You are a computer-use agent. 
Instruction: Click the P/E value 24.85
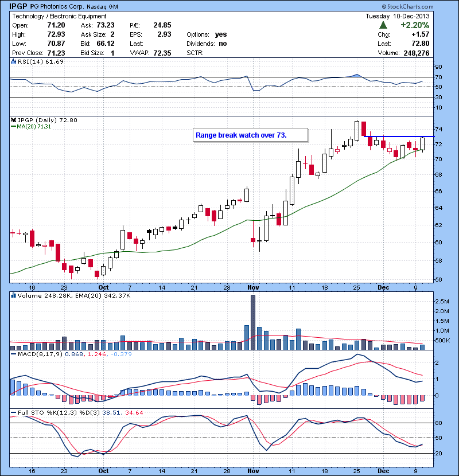[x=162, y=25]
